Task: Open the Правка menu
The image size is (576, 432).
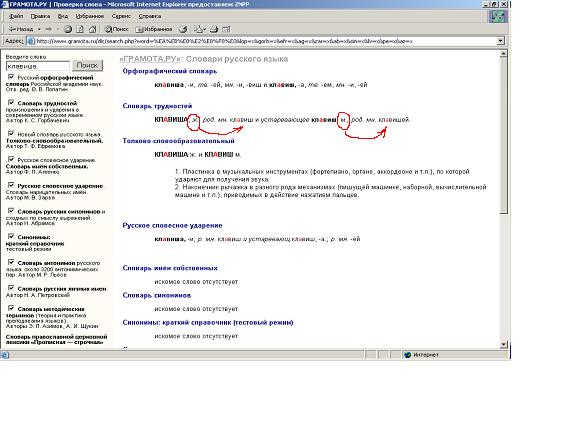Action: coord(40,16)
